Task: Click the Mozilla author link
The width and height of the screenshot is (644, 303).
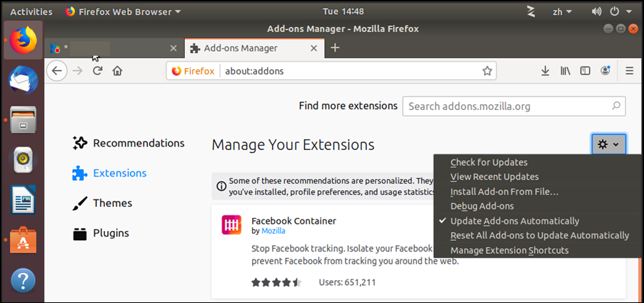Action: click(273, 231)
